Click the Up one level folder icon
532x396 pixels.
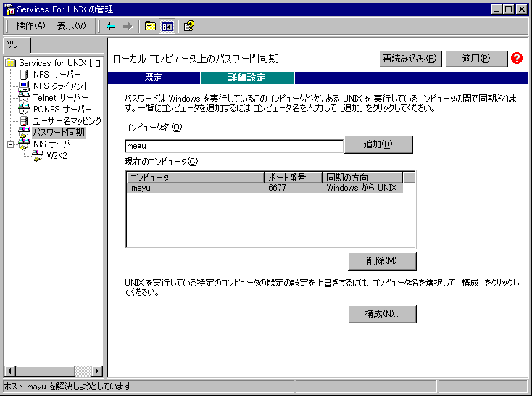150,26
